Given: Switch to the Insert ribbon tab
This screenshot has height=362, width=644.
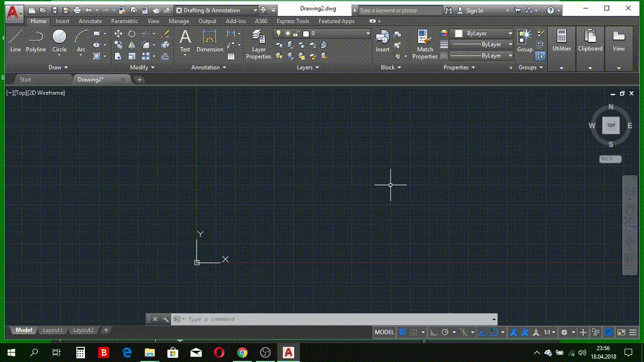Looking at the screenshot, I should [63, 21].
